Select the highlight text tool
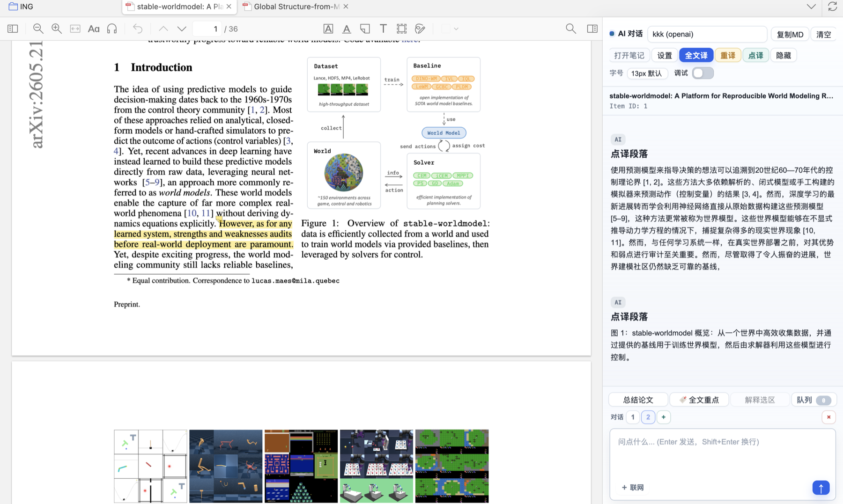 pos(328,29)
